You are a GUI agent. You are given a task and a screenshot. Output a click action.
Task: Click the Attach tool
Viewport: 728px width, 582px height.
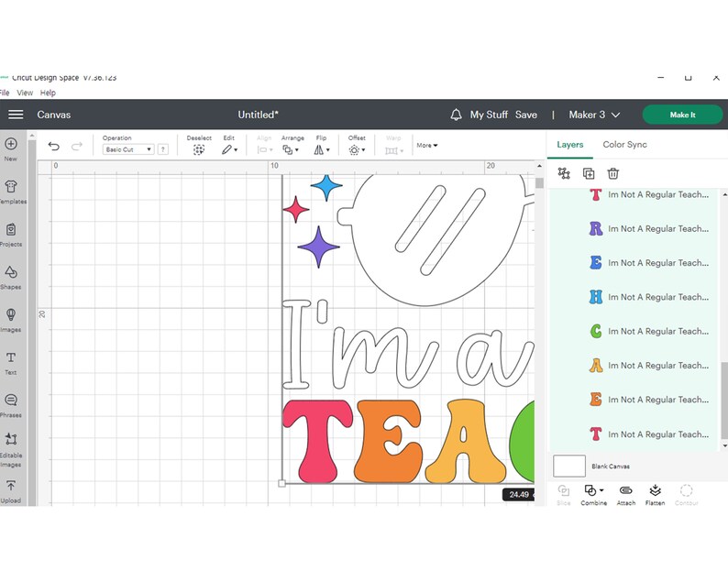626,495
